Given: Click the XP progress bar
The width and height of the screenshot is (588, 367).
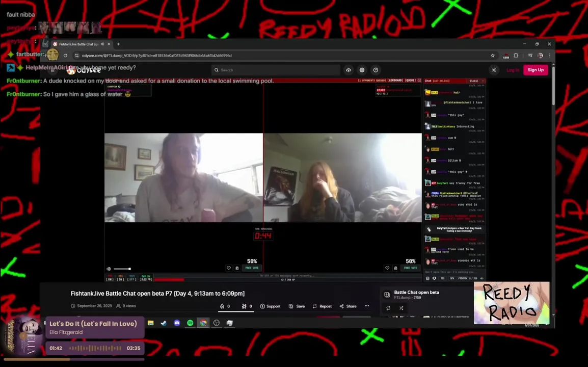Looking at the screenshot, I should [x=287, y=279].
